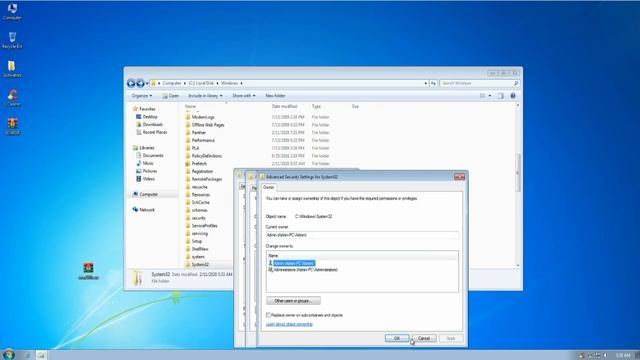Sort by the Date modified column header
This screenshot has width=640, height=360.
[284, 107]
